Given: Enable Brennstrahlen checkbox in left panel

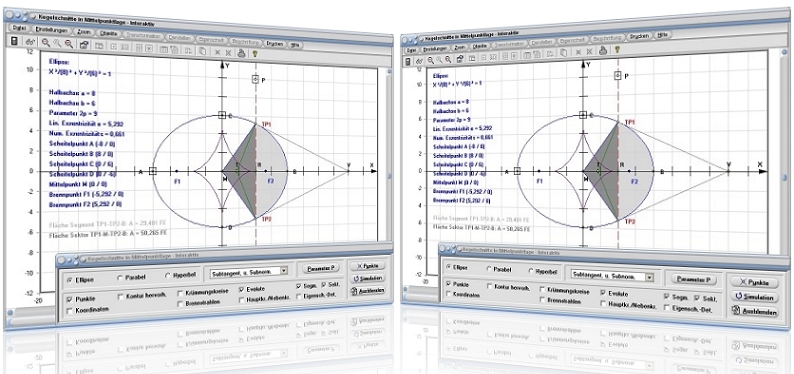Looking at the screenshot, I should coord(180,304).
